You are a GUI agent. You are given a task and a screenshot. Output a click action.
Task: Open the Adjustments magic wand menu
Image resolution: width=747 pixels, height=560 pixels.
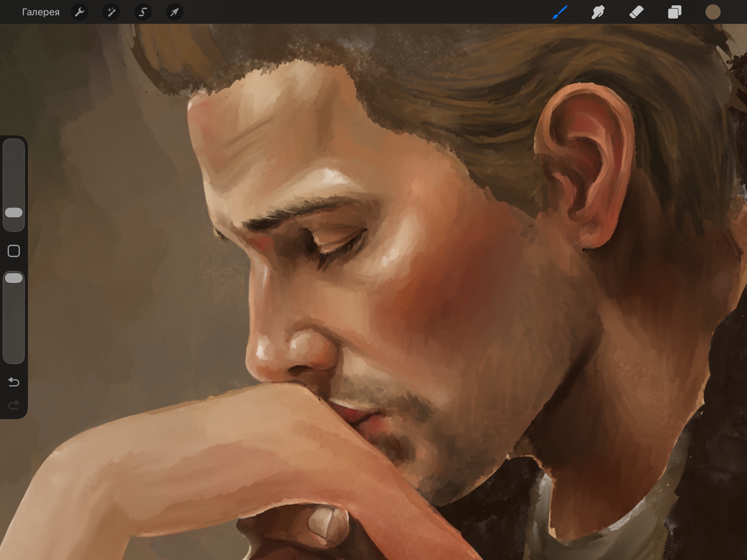111,12
